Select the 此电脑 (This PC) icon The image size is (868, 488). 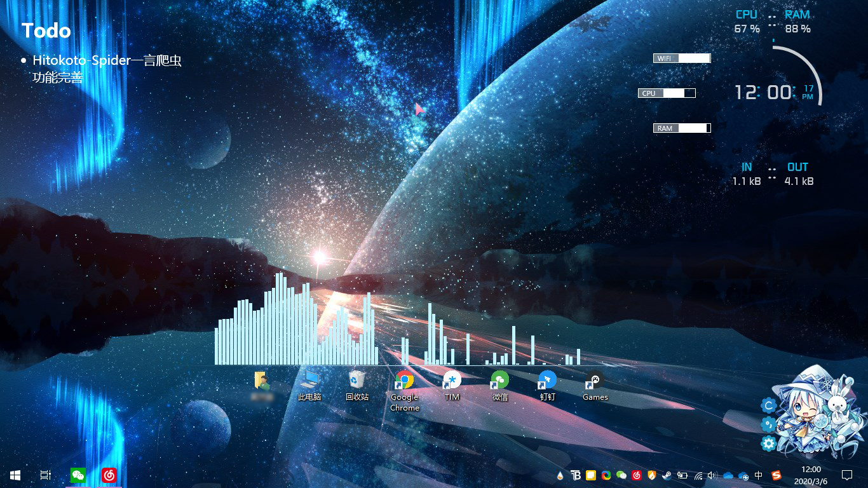[x=309, y=381]
